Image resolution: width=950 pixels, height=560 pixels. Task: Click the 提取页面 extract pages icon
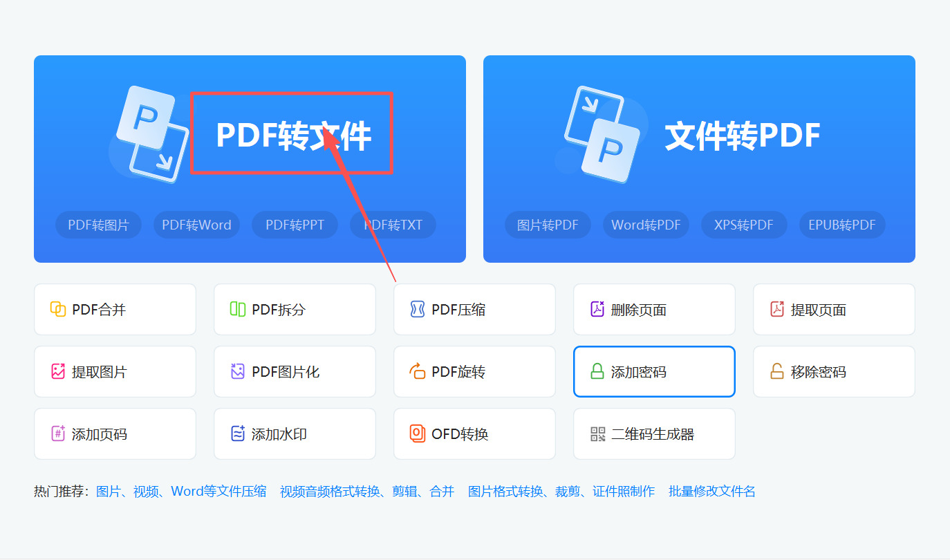click(x=777, y=309)
